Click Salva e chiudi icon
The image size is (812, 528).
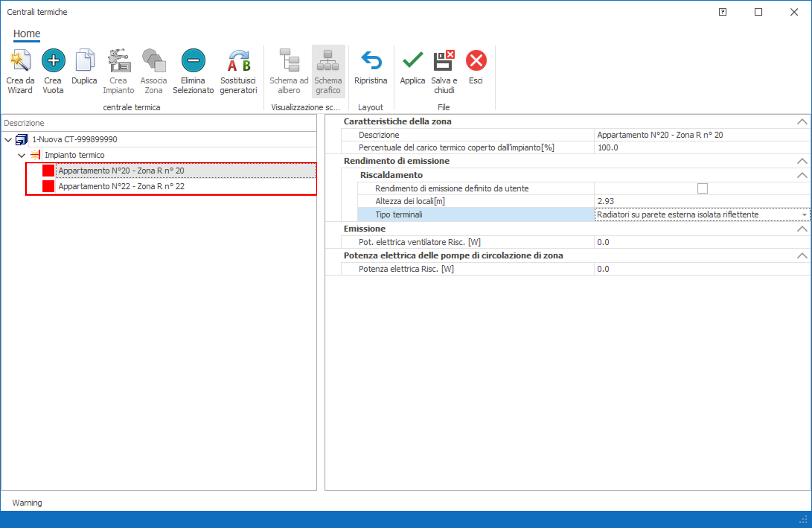coord(443,61)
